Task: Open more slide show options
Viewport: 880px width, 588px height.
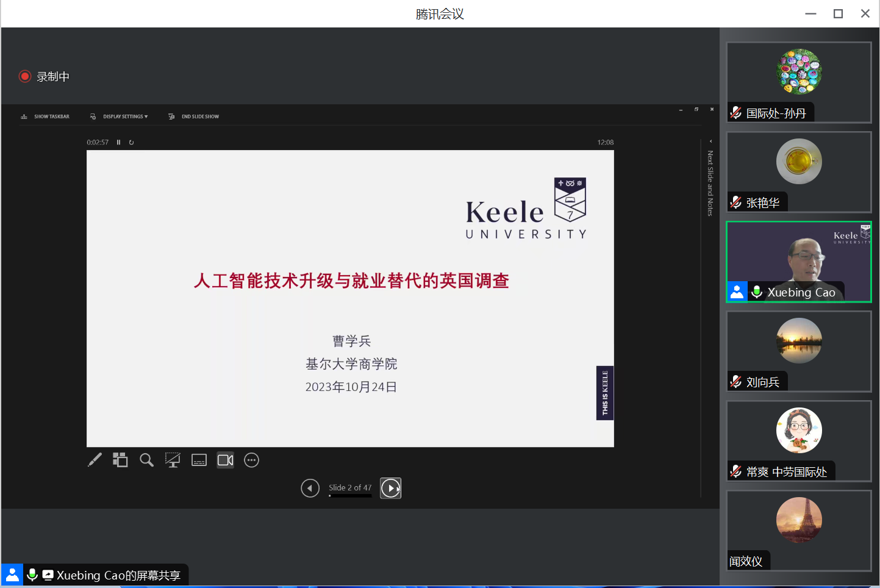Action: pyautogui.click(x=251, y=460)
